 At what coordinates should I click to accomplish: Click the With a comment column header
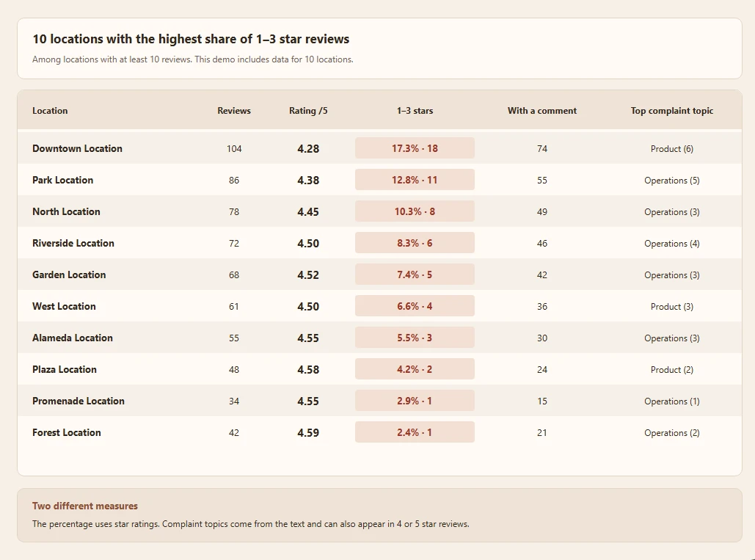pos(541,111)
